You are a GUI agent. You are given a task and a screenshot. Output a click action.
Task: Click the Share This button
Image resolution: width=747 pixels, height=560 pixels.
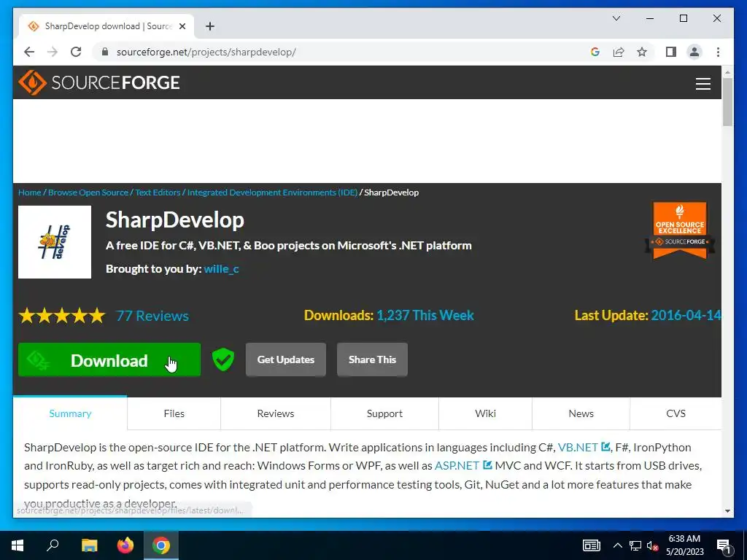(x=372, y=359)
